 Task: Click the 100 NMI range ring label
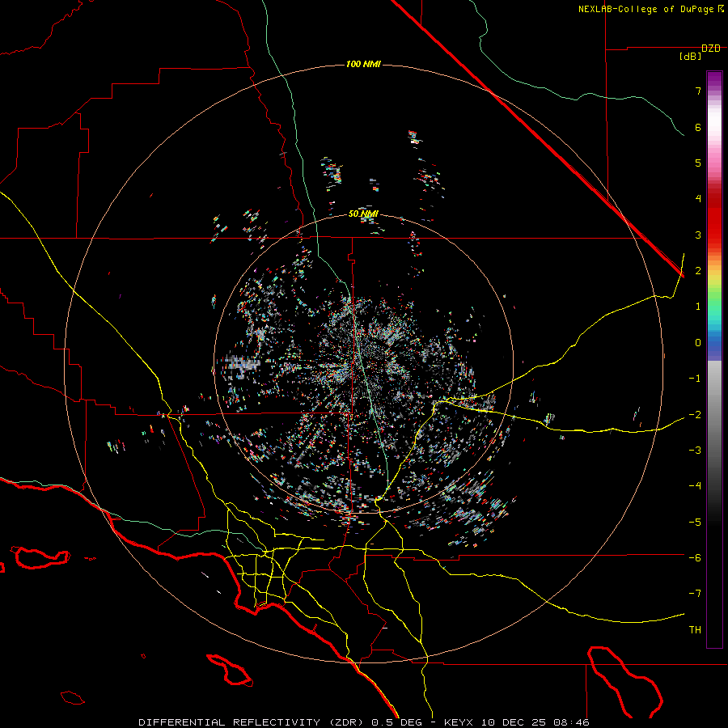tap(363, 64)
